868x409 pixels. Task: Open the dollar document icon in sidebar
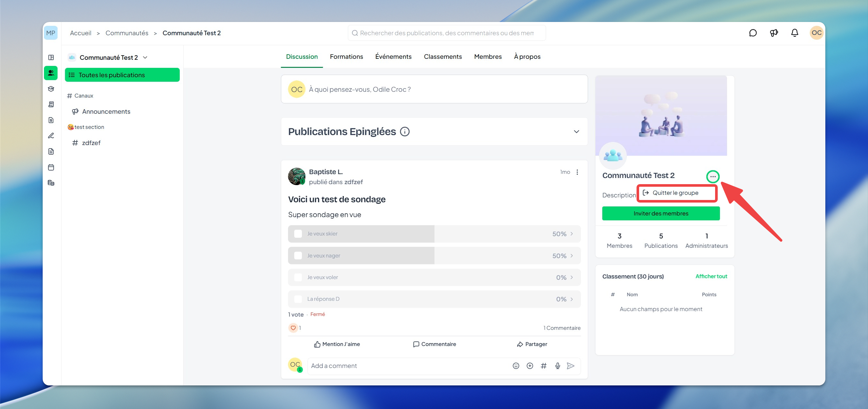51,120
